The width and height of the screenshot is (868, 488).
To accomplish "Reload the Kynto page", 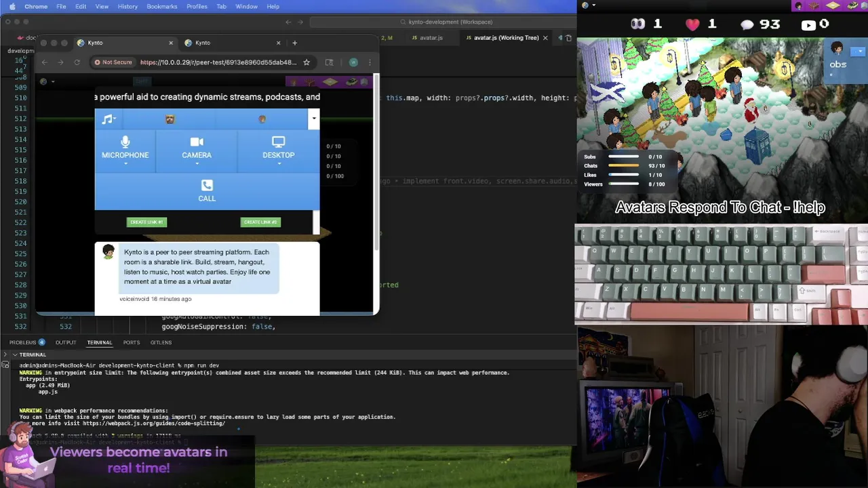I will pos(77,62).
